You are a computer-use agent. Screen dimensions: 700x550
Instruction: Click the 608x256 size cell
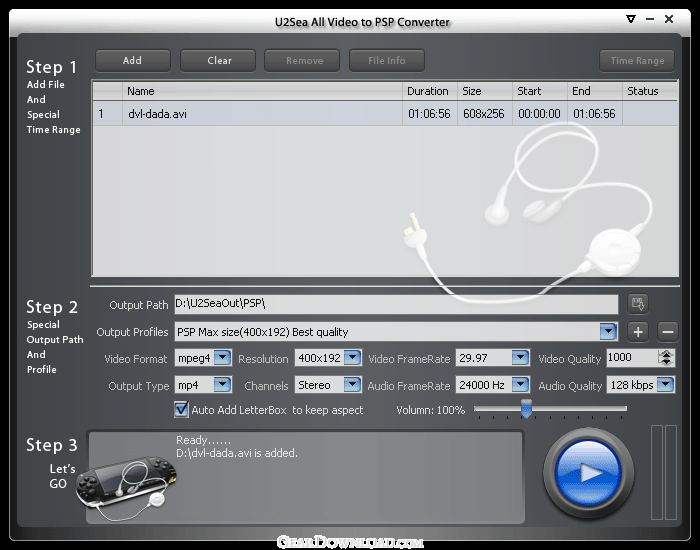pos(484,114)
